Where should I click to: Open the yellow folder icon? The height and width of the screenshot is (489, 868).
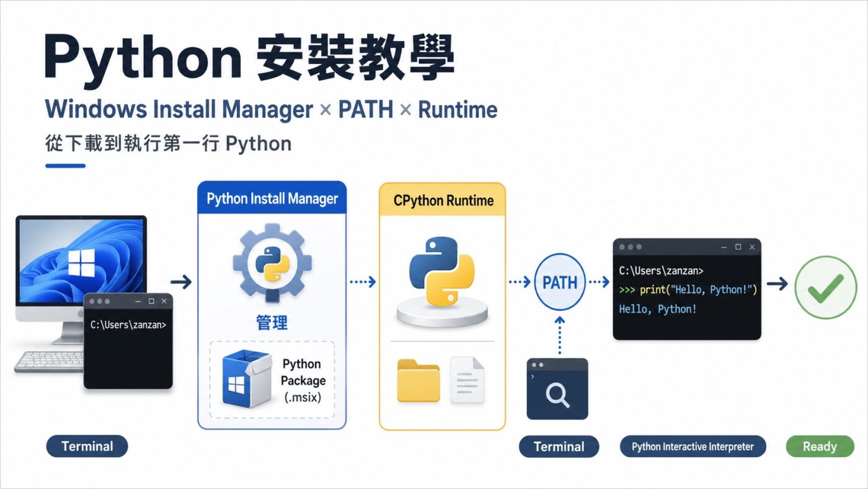(418, 380)
